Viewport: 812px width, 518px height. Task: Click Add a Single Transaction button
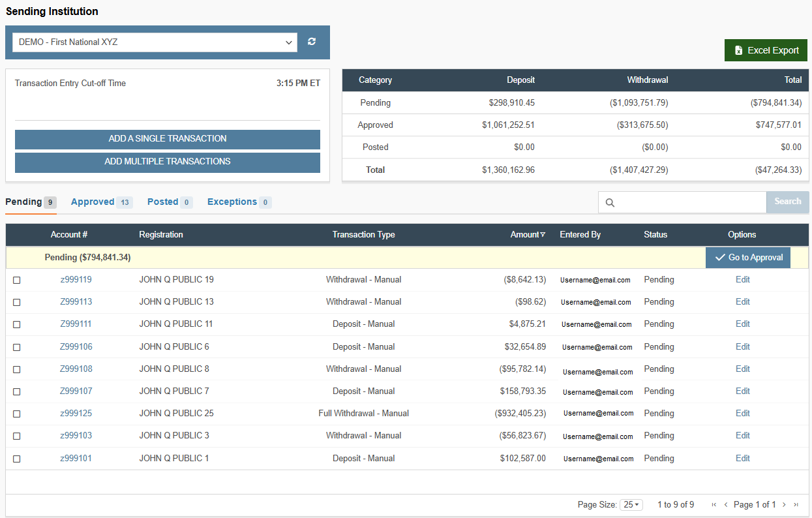click(168, 139)
